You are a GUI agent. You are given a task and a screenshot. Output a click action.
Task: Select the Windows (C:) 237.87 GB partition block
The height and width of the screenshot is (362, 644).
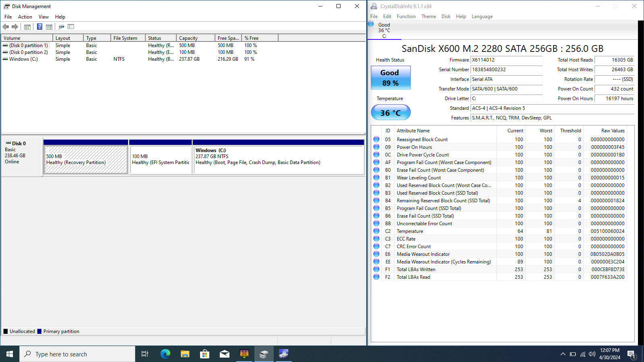pyautogui.click(x=279, y=160)
